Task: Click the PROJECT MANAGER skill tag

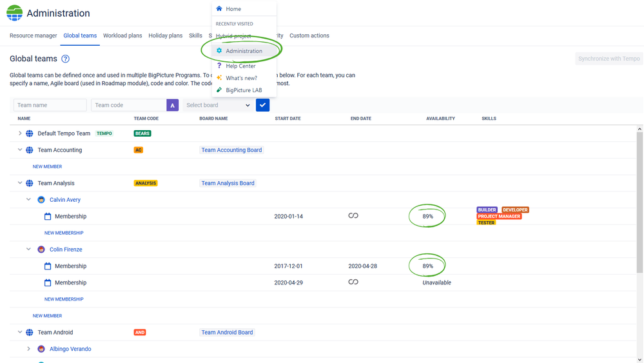Action: tap(499, 217)
